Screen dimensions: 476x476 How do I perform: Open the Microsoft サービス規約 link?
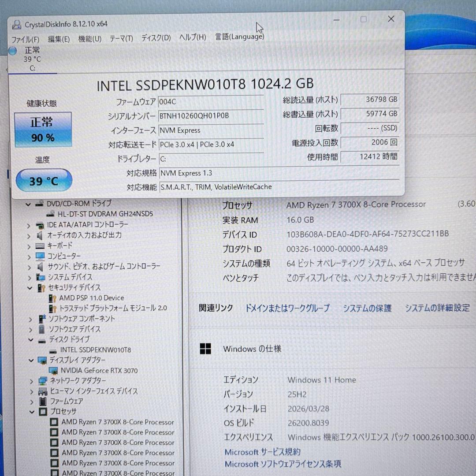pos(262,452)
